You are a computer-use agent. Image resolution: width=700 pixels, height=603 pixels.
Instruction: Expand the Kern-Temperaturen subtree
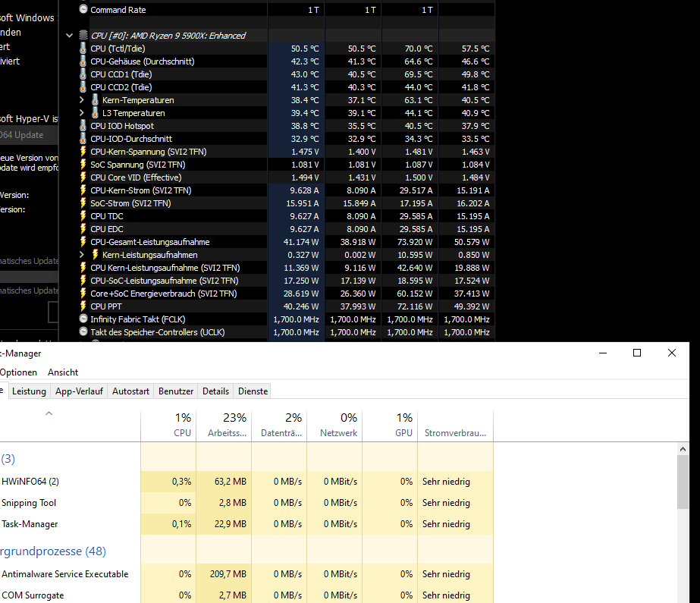82,100
